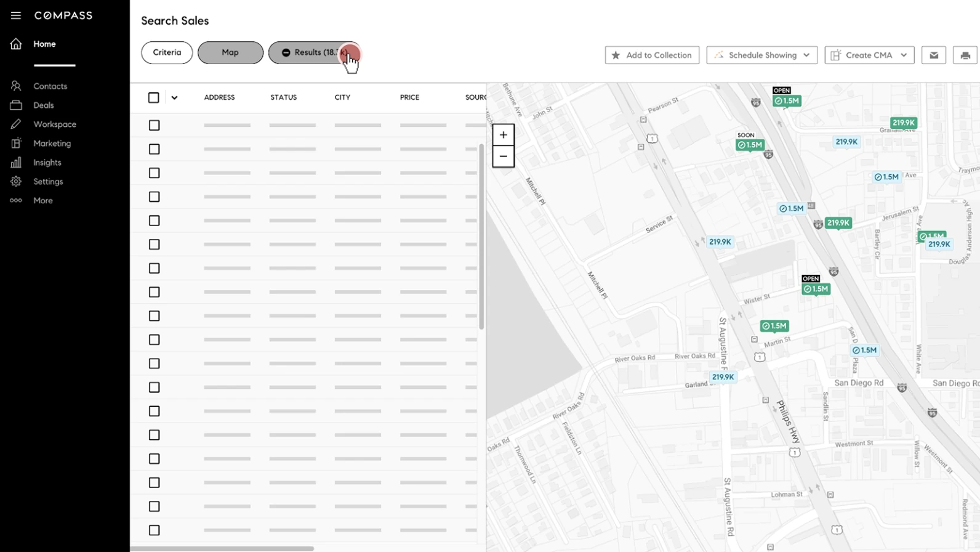980x552 pixels.
Task: Click the Marketing icon in sidebar
Action: 16,144
